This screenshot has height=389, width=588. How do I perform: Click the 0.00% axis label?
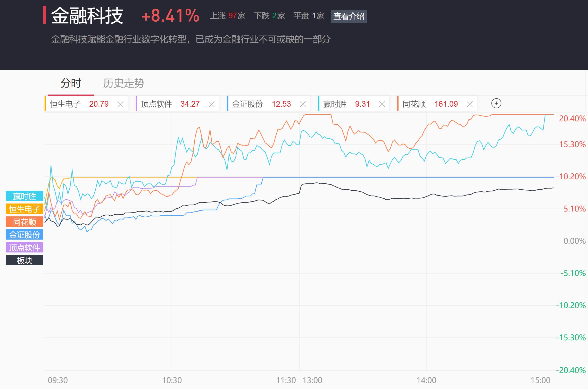575,241
